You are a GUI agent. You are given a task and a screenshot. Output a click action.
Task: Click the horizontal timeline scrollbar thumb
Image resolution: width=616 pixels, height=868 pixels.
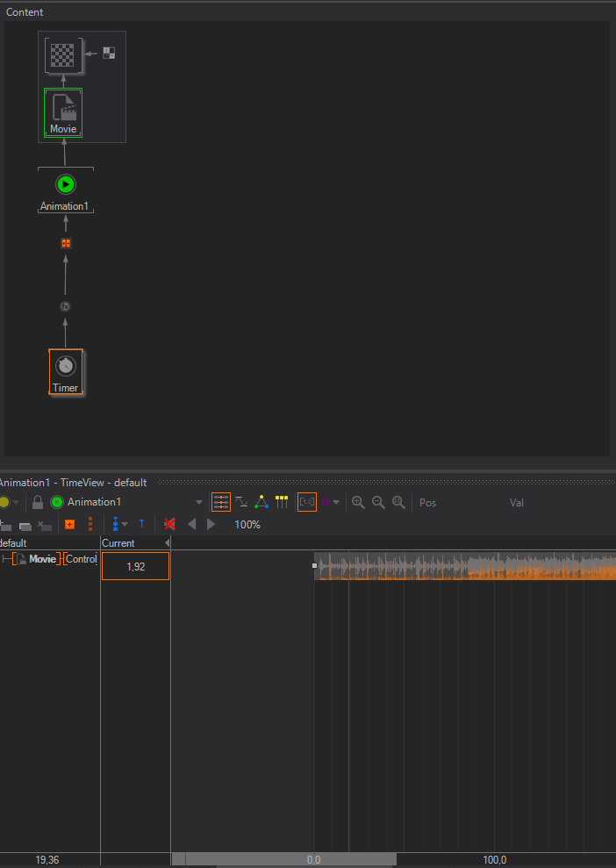pyautogui.click(x=290, y=860)
